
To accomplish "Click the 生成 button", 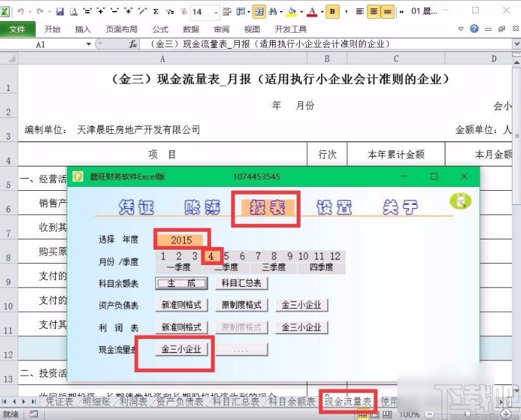I will pyautogui.click(x=181, y=282).
